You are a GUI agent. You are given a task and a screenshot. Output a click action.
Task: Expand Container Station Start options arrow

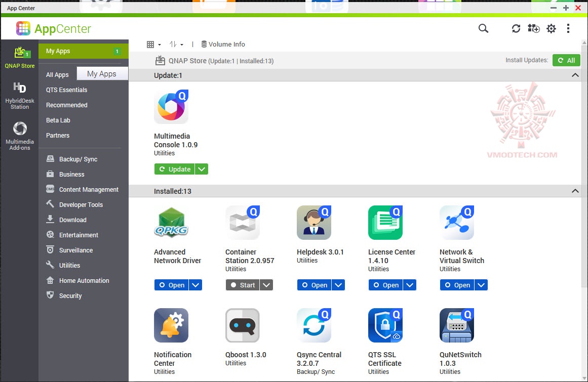tap(266, 285)
